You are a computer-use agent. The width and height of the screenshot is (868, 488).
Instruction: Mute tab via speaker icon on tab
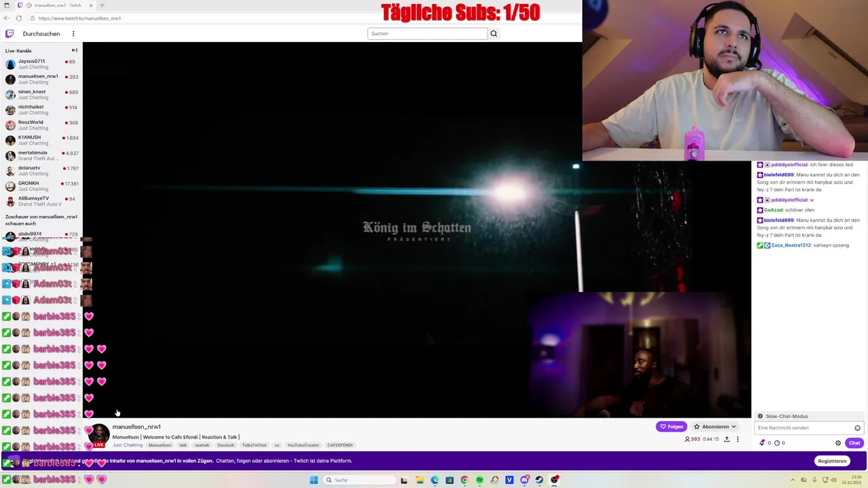(x=28, y=5)
